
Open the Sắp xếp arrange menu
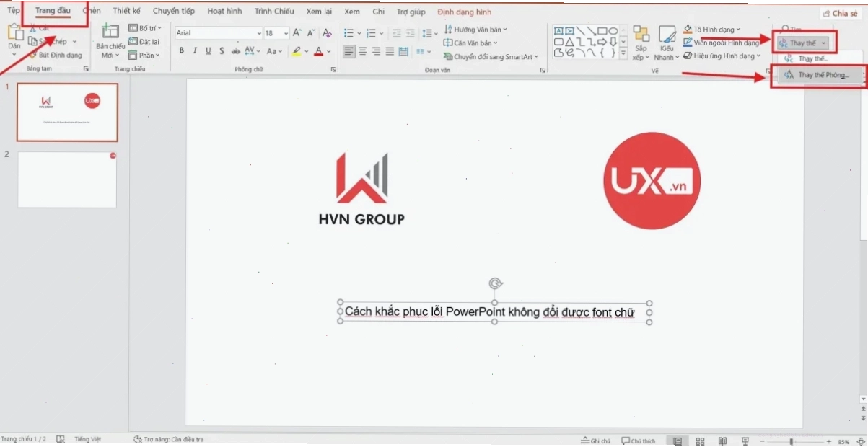(x=641, y=43)
